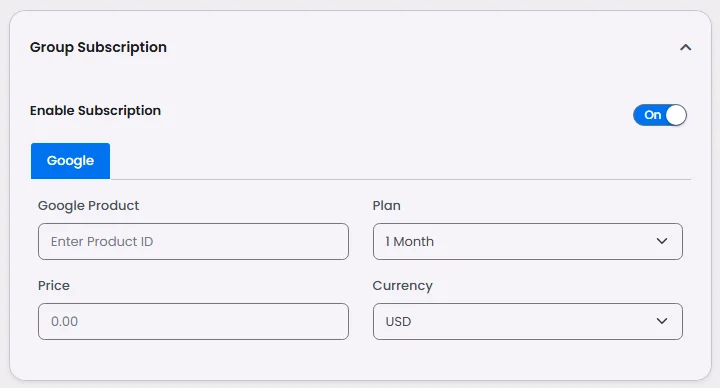This screenshot has width=720, height=388.
Task: Select the Google tab
Action: pos(70,161)
